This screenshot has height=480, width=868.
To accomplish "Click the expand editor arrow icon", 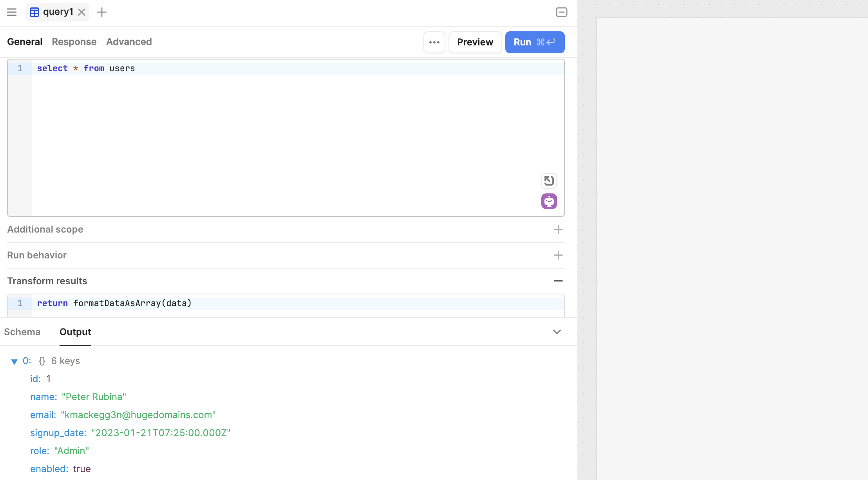I will (x=549, y=180).
